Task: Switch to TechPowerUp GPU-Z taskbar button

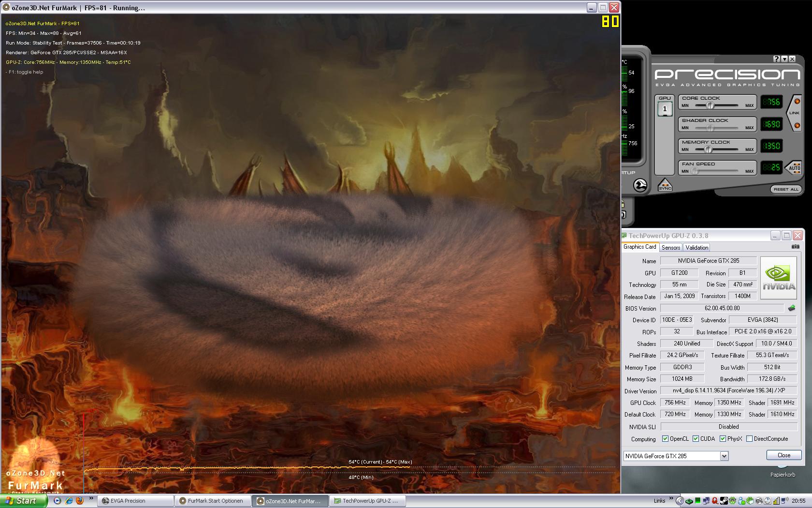Action: (367, 501)
